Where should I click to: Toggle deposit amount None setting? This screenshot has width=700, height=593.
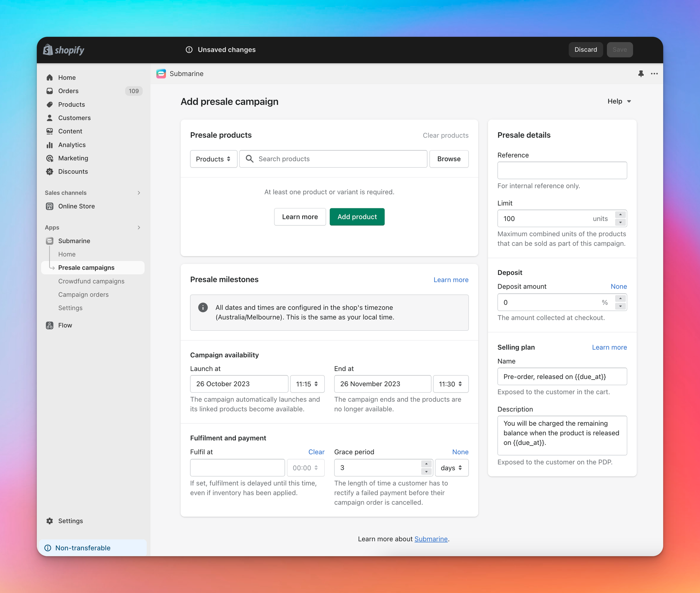[619, 287]
